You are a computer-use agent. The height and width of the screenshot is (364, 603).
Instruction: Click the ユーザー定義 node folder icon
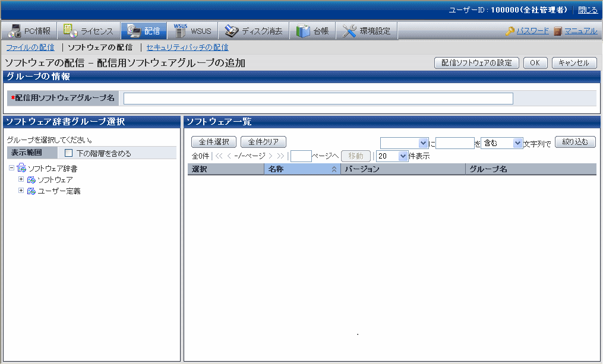[x=31, y=191]
